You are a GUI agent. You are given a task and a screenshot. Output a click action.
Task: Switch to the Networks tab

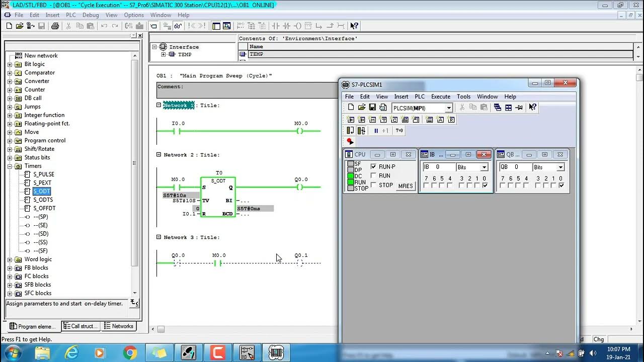click(x=119, y=326)
